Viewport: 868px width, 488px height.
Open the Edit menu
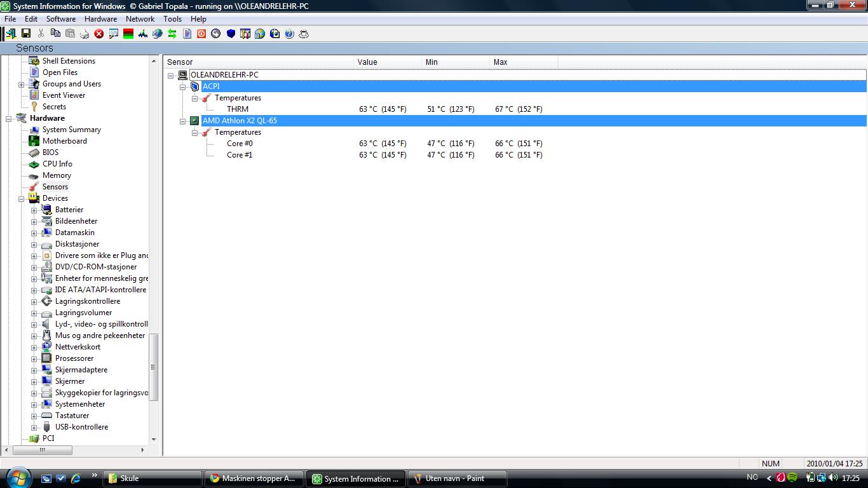tap(31, 19)
